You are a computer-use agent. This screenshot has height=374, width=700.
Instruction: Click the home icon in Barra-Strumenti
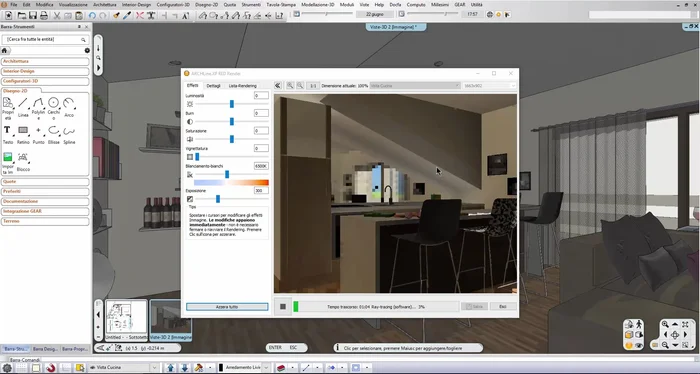coord(4,50)
